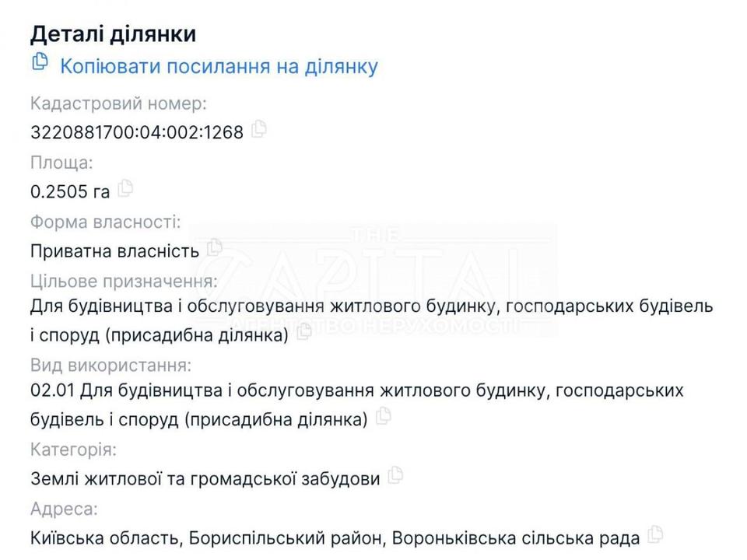The image size is (747, 560).
Task: Open Копіювати посилання на ділянку link
Action: coord(219,67)
